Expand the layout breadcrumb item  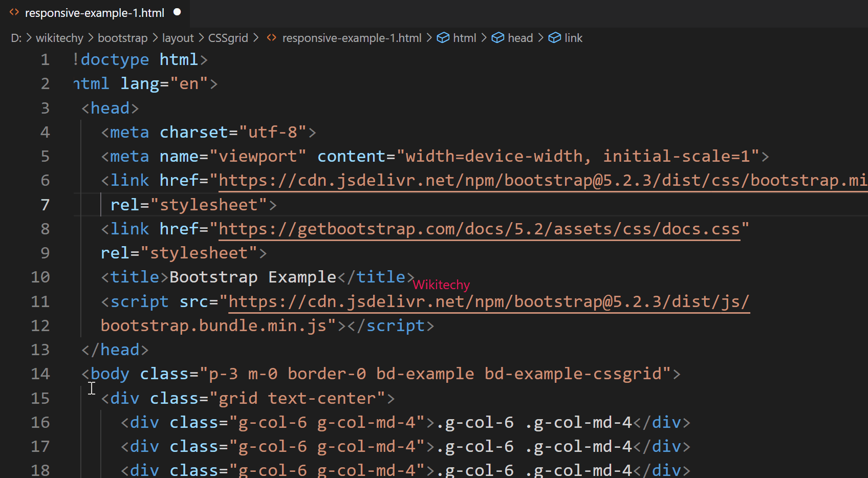point(178,37)
